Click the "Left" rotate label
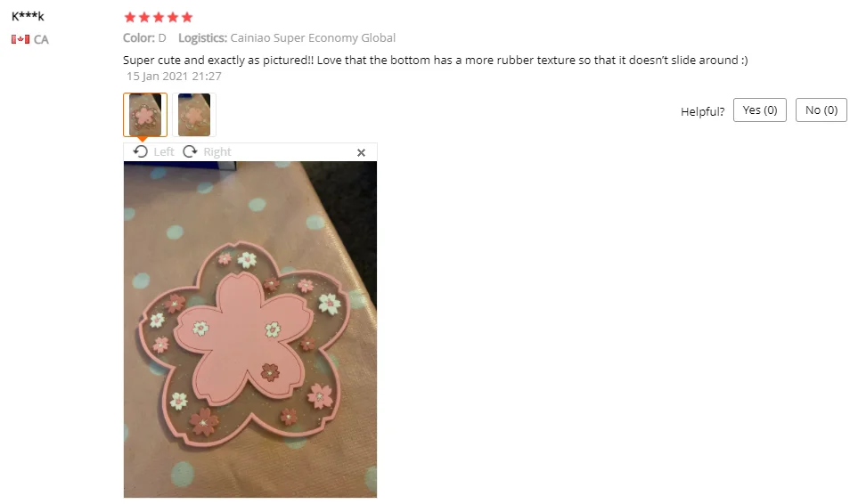This screenshot has width=850, height=504. click(x=164, y=151)
